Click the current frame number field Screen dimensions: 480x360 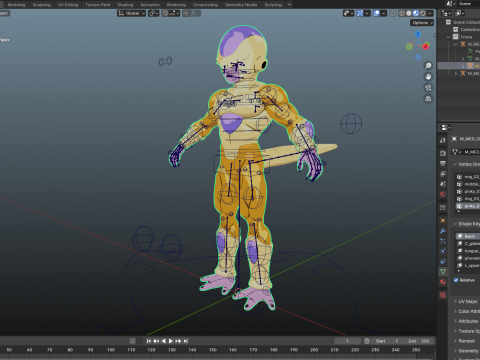tap(347, 341)
